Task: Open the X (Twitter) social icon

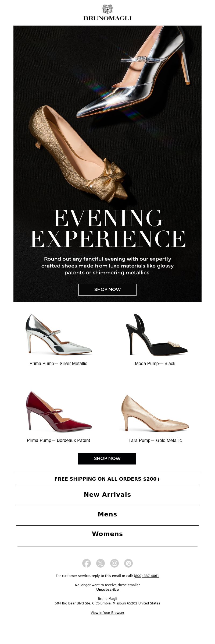Action: (x=101, y=563)
